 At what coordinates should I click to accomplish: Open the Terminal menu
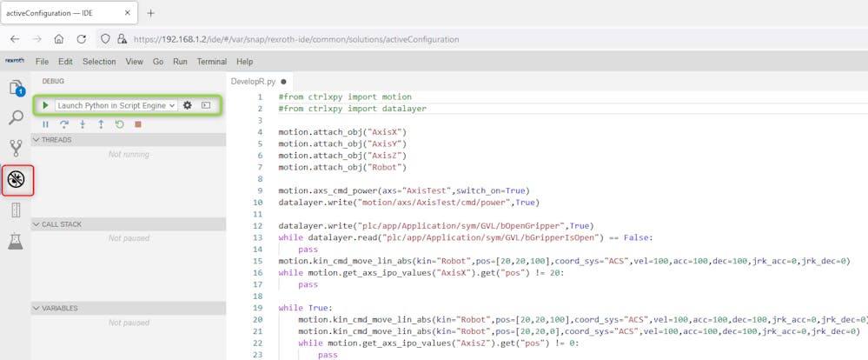point(211,62)
